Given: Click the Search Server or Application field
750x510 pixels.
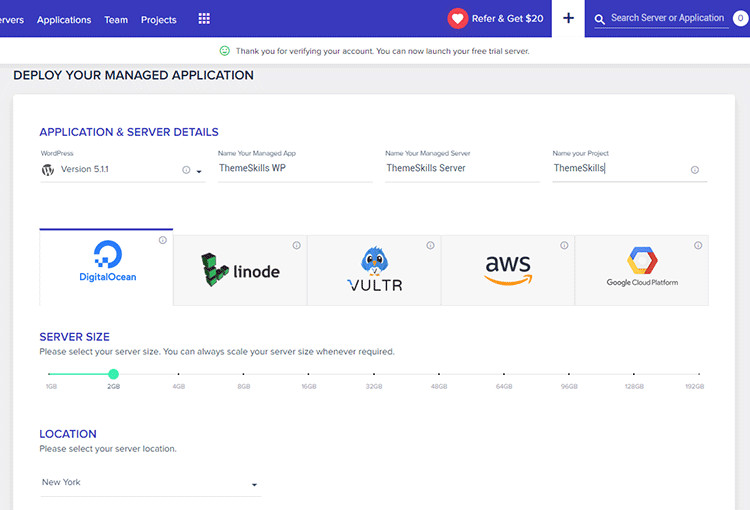Looking at the screenshot, I should click(x=667, y=18).
